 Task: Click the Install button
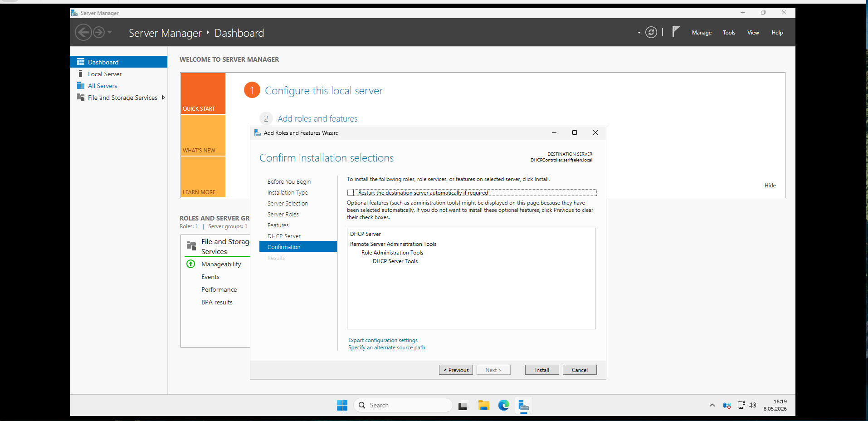(542, 370)
